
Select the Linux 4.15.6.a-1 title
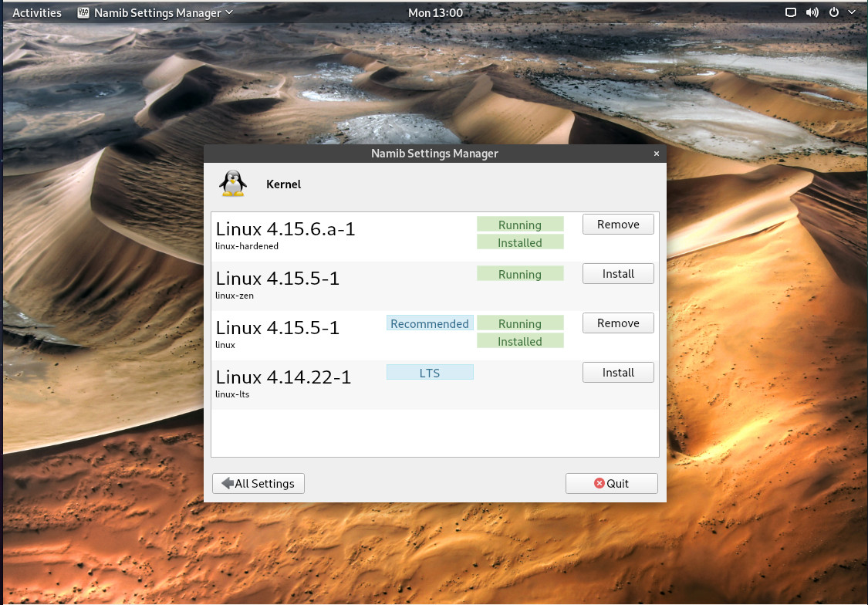285,228
